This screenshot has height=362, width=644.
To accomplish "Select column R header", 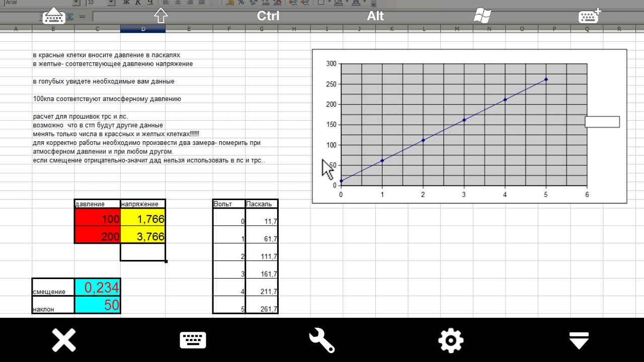I will coord(619,29).
